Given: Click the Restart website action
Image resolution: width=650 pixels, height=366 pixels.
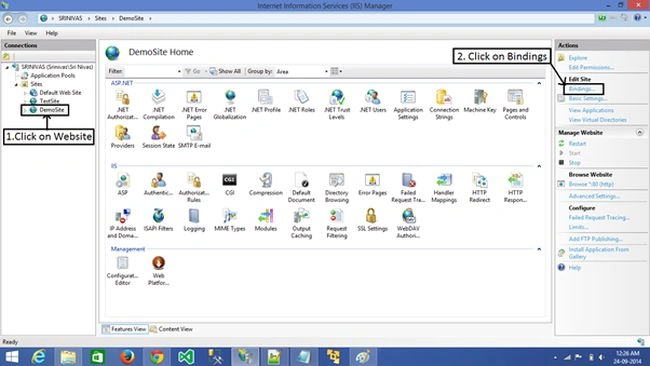Looking at the screenshot, I should click(577, 143).
